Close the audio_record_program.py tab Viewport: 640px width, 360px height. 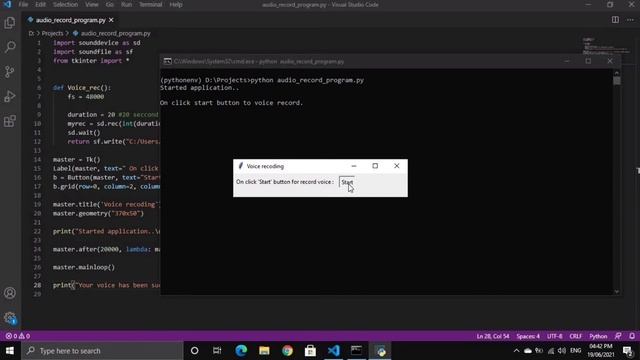coord(111,20)
